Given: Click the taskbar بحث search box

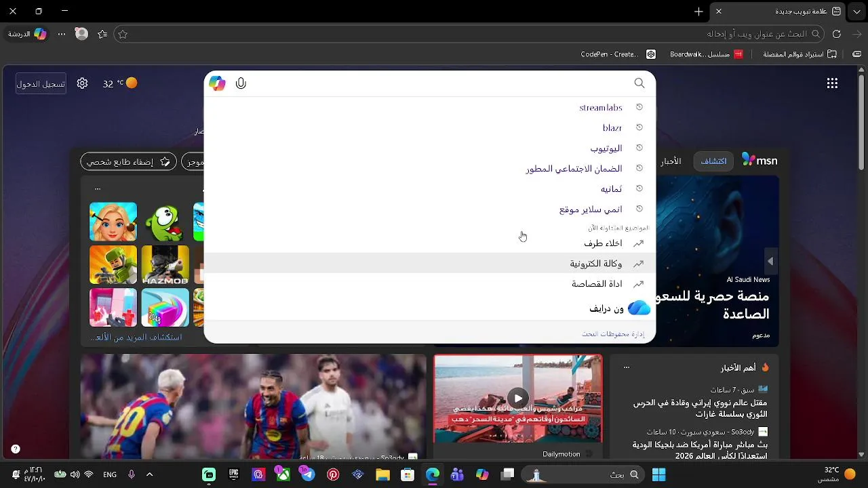Looking at the screenshot, I should (583, 474).
